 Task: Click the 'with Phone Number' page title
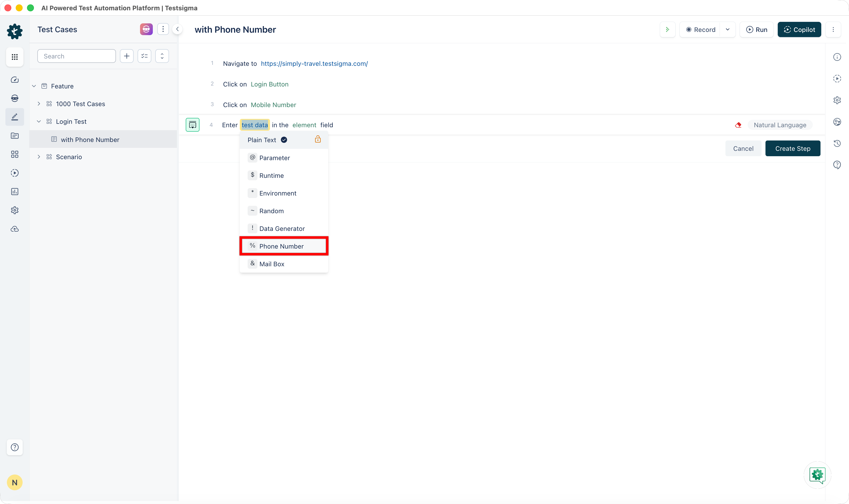(x=235, y=29)
